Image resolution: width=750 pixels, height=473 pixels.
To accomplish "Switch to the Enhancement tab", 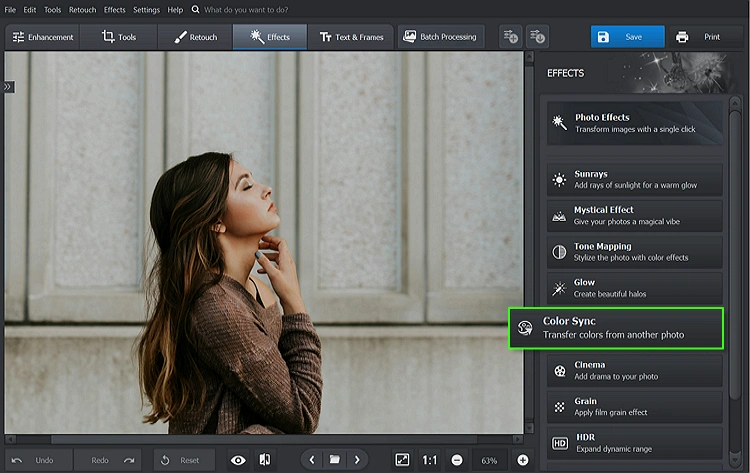I will (43, 37).
